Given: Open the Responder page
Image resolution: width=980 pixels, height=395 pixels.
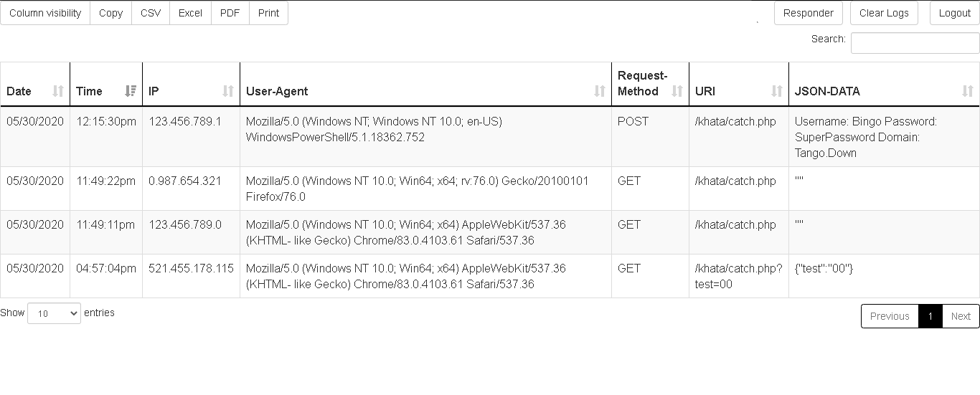Looking at the screenshot, I should coord(808,13).
